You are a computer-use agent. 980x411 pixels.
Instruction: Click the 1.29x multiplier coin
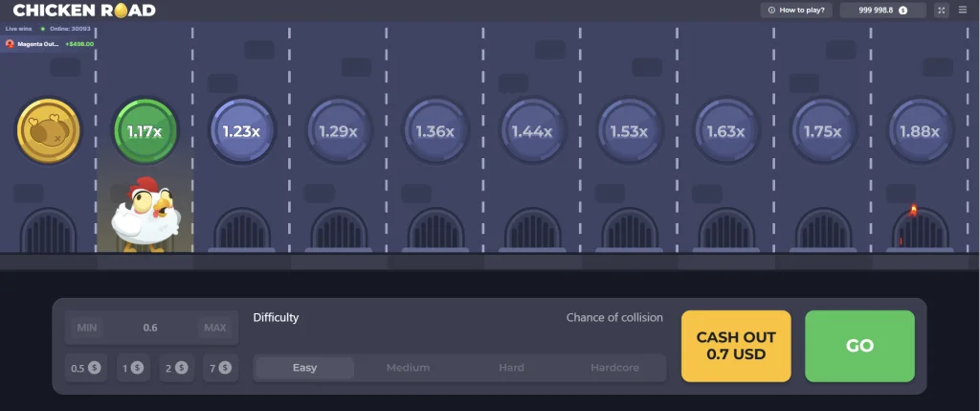click(338, 131)
